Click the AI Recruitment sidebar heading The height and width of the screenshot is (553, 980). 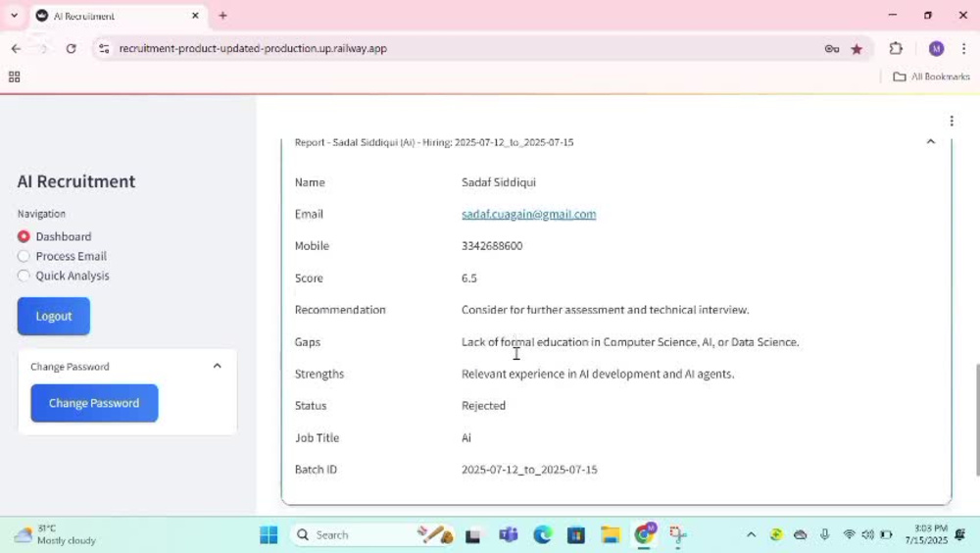[76, 181]
